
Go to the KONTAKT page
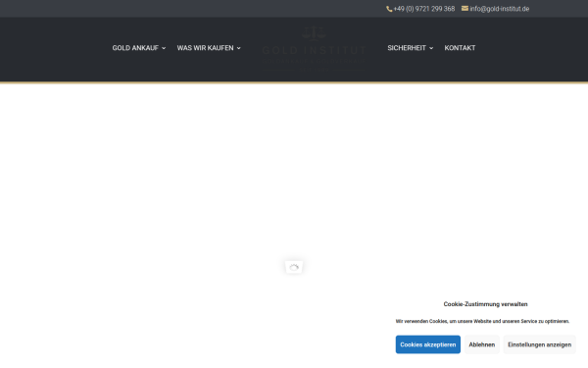(460, 48)
